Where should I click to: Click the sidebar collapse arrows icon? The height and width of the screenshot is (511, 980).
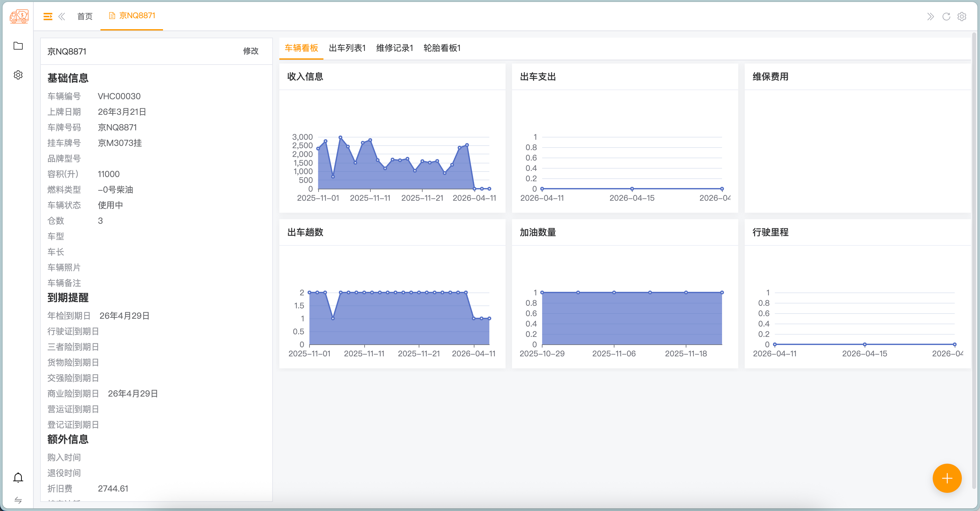pos(18,500)
